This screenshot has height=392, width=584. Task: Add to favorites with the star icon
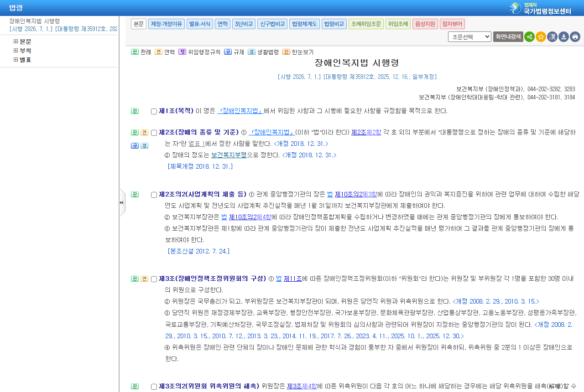(x=541, y=37)
